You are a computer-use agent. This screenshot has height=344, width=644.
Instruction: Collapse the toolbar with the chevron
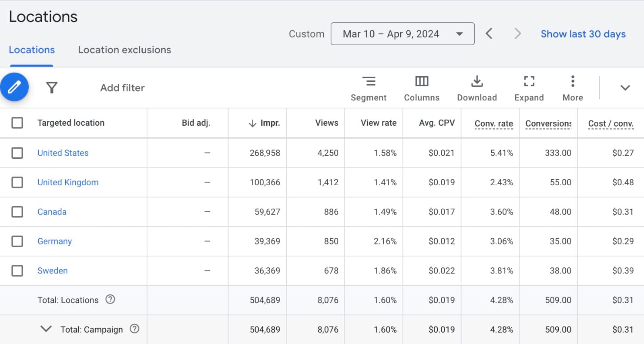pyautogui.click(x=625, y=87)
